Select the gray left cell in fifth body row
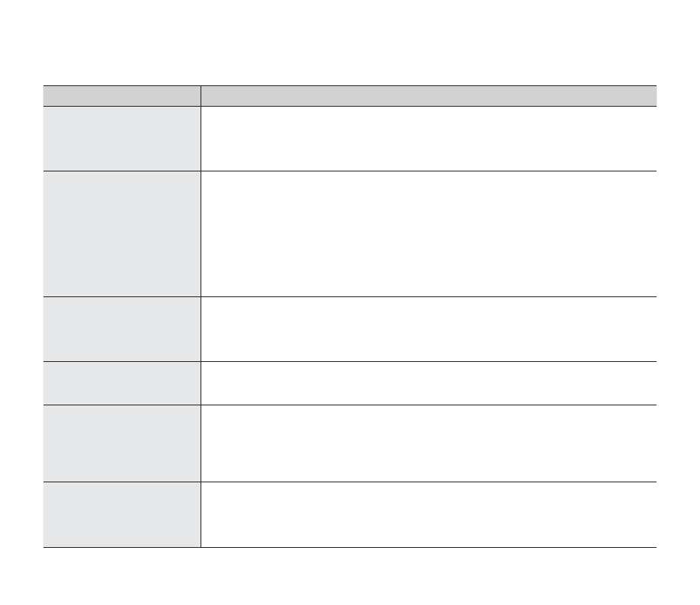The height and width of the screenshot is (605, 700). pyautogui.click(x=122, y=443)
